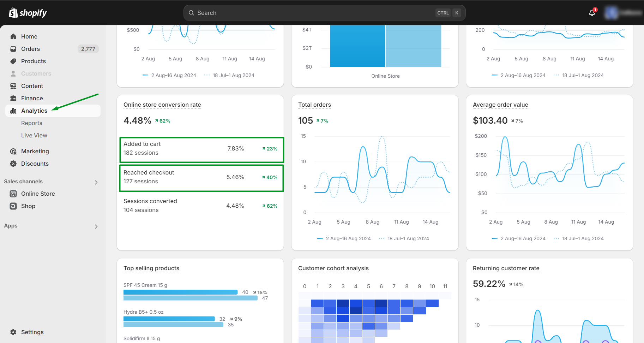This screenshot has height=343, width=644.
Task: Click the 105 total orders value
Action: point(306,120)
